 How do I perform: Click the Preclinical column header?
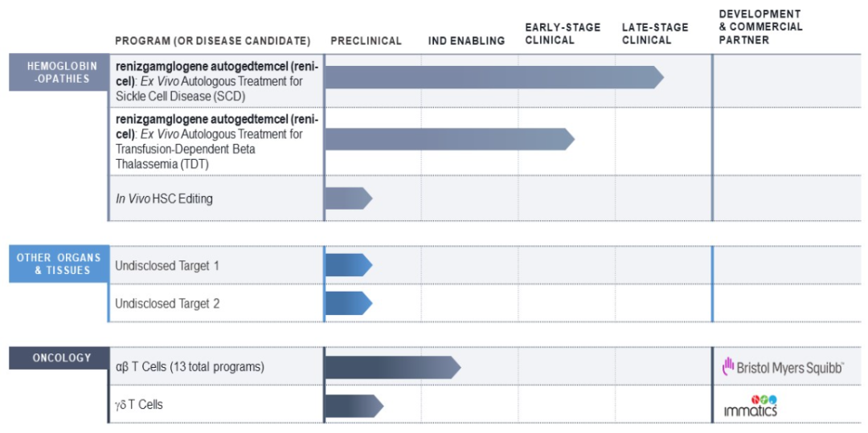pos(366,41)
